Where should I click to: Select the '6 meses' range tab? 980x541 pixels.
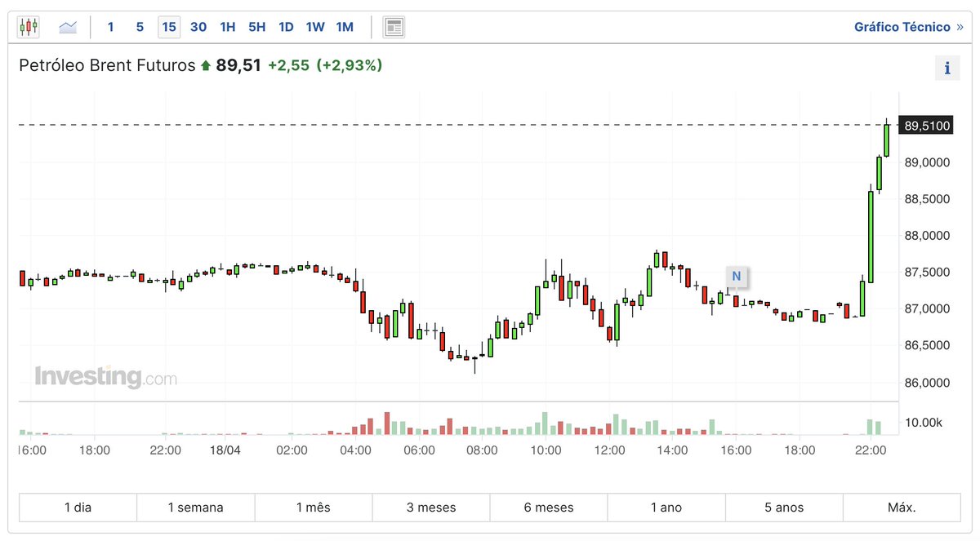click(x=549, y=508)
